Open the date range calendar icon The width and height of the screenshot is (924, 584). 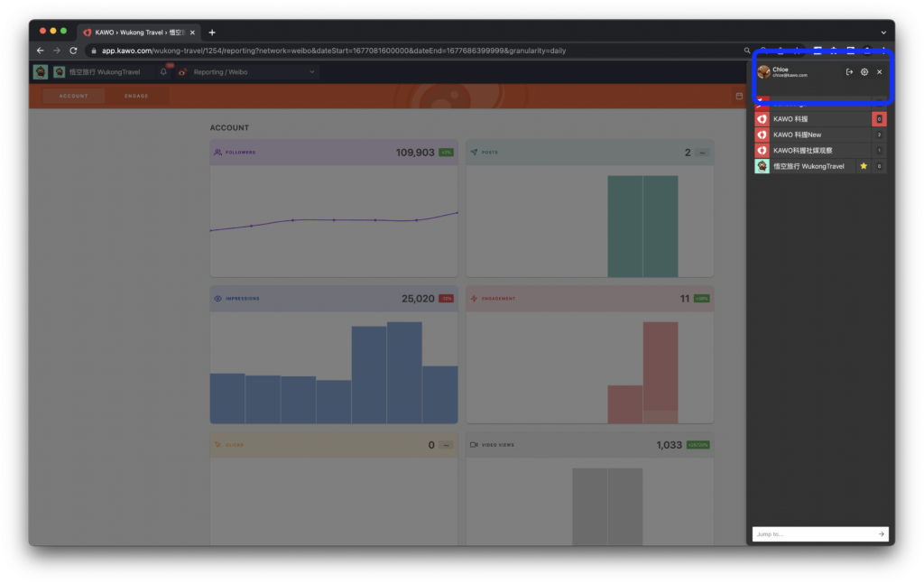[x=739, y=96]
